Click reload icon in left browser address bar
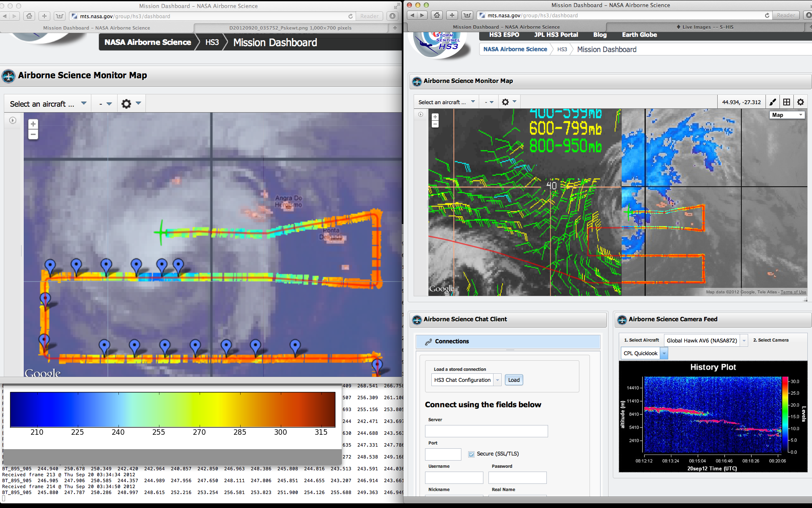Viewport: 812px width, 508px height. point(351,16)
